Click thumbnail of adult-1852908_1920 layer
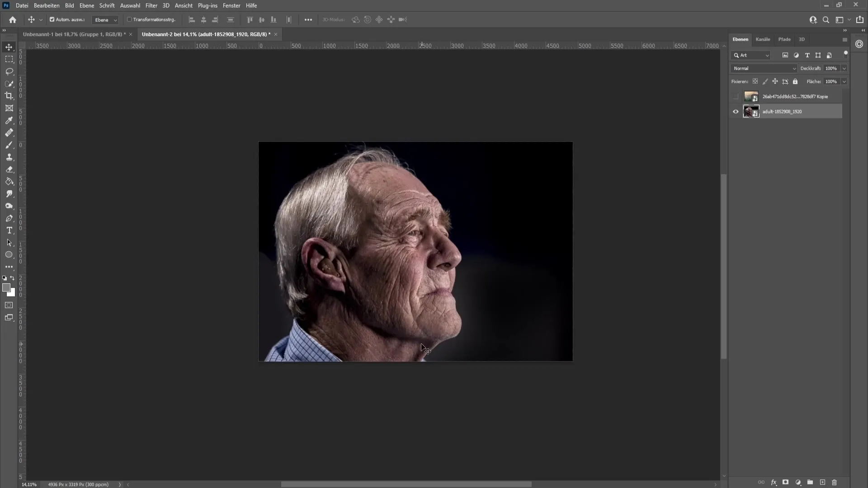868x488 pixels. [751, 112]
